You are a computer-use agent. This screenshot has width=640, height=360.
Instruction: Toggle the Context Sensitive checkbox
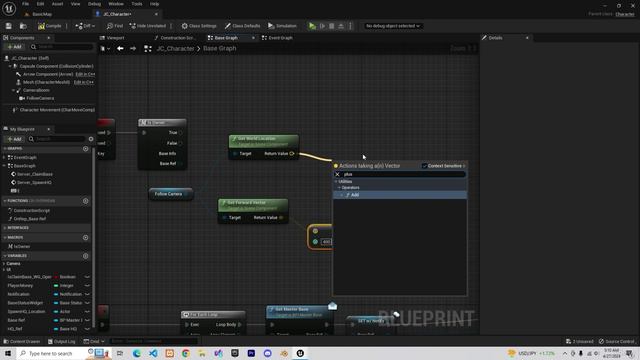[x=424, y=166]
